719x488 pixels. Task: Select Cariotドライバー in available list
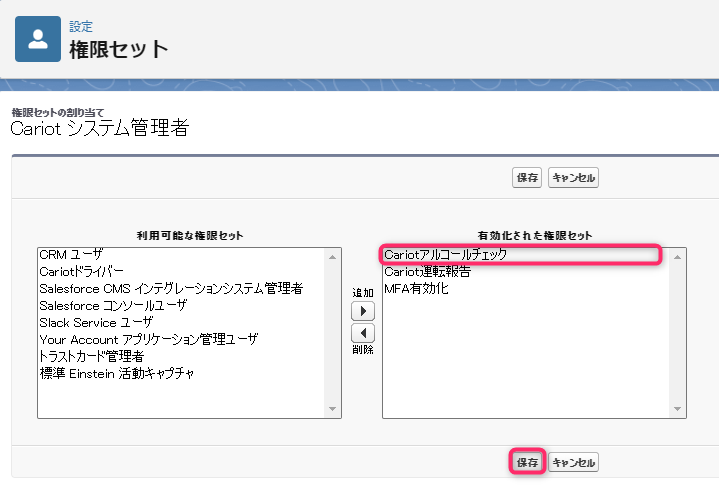pos(181,272)
